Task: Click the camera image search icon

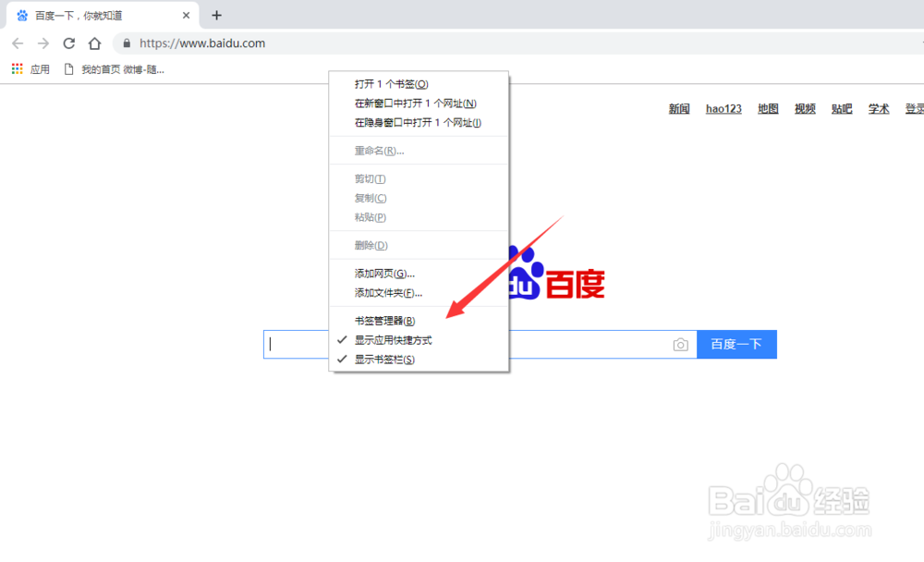Action: point(681,345)
